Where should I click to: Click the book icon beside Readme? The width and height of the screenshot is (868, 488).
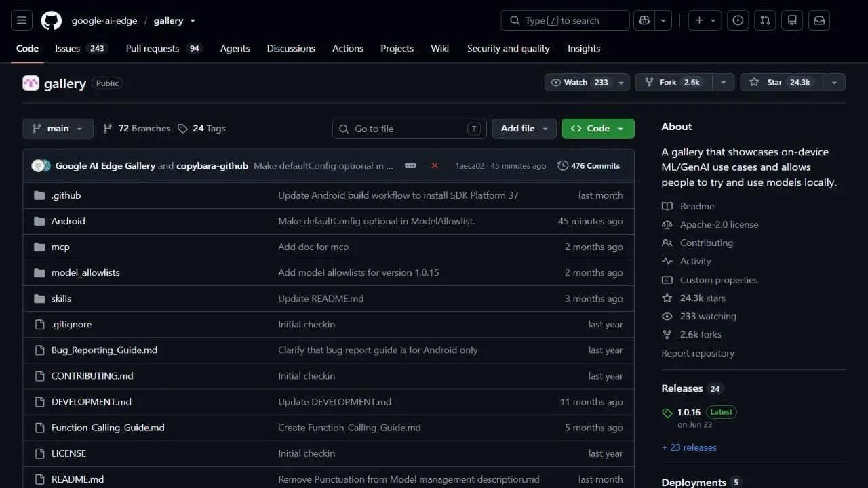(667, 206)
